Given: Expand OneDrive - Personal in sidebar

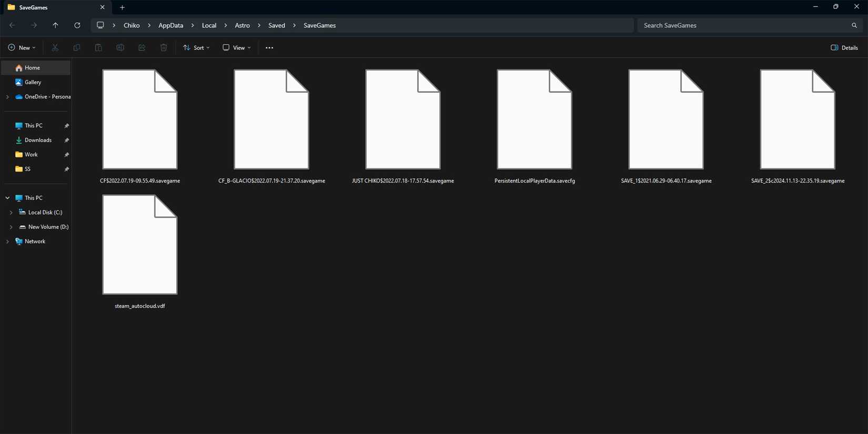Looking at the screenshot, I should tap(7, 97).
